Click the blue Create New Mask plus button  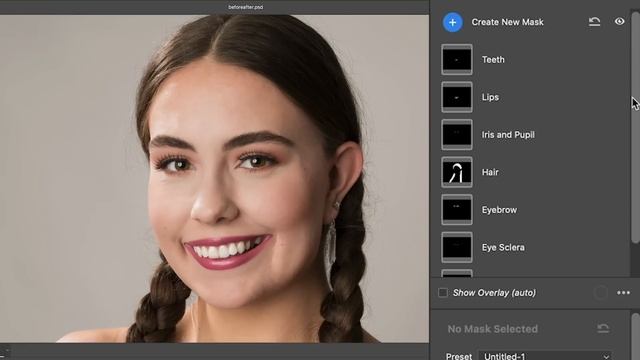pos(453,22)
